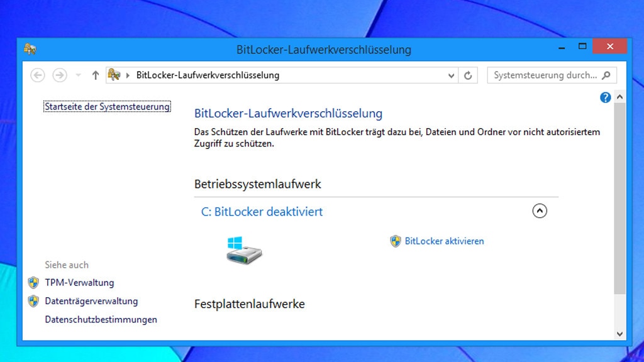Click the shield icon beside BitLocker aktivieren

pos(395,241)
